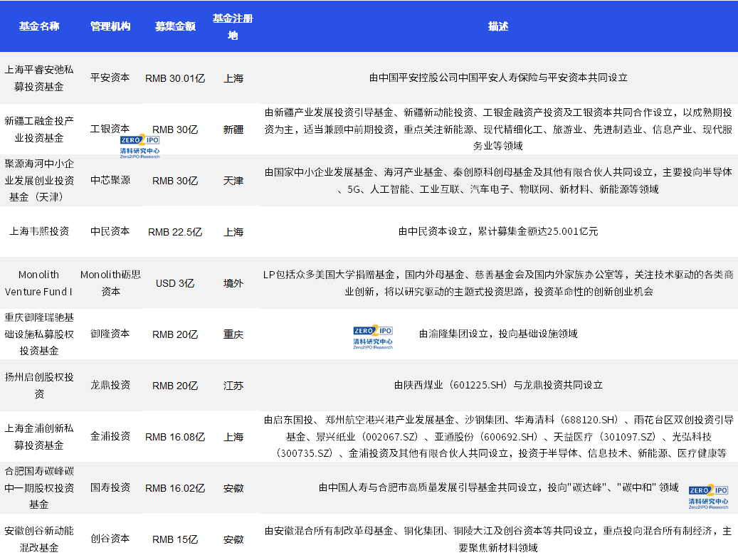Select amount RMB 15亿
This screenshot has width=738, height=560.
[x=175, y=540]
